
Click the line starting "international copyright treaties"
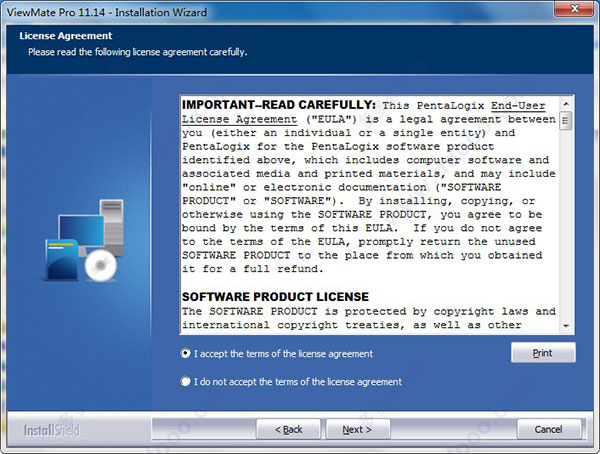[351, 325]
